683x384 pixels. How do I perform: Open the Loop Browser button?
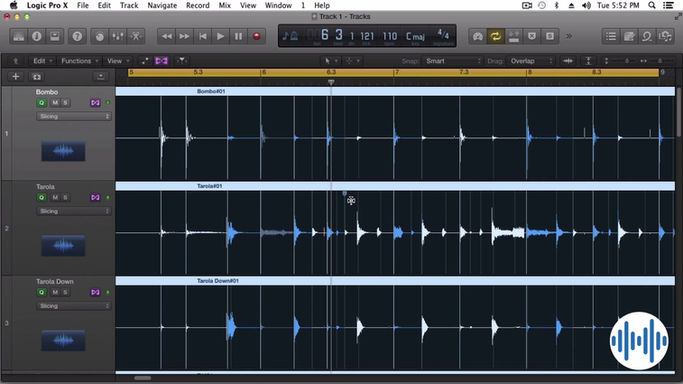pos(647,36)
